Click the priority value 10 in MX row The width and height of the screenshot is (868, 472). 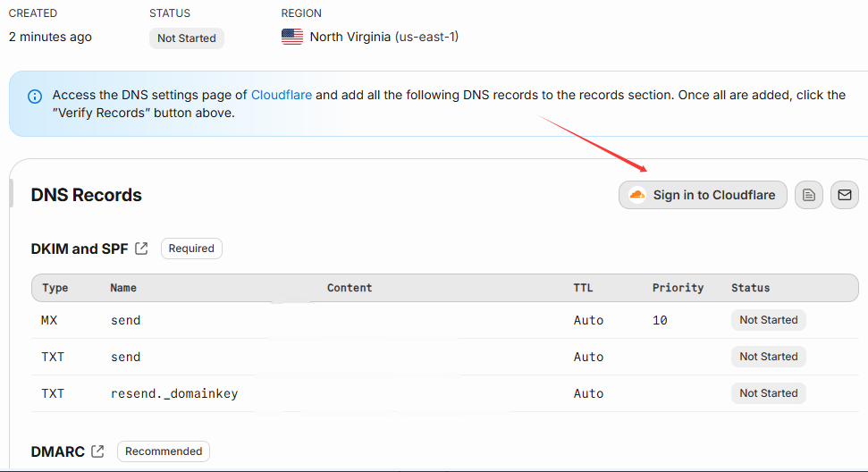coord(660,320)
